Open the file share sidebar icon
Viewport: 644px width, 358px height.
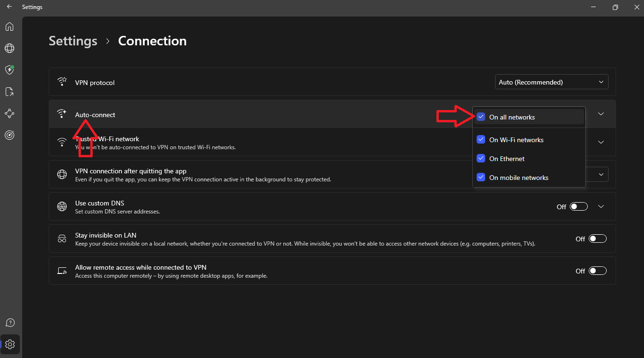(x=9, y=92)
